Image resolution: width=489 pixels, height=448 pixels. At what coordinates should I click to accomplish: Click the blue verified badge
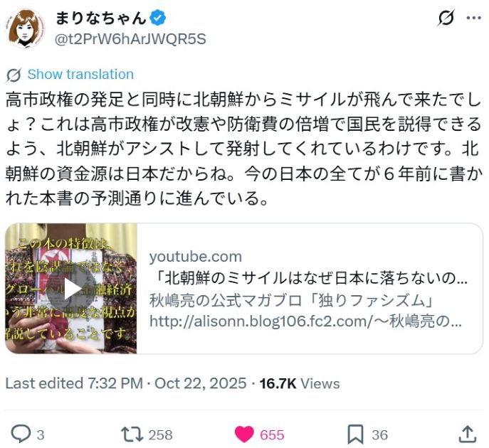click(158, 18)
